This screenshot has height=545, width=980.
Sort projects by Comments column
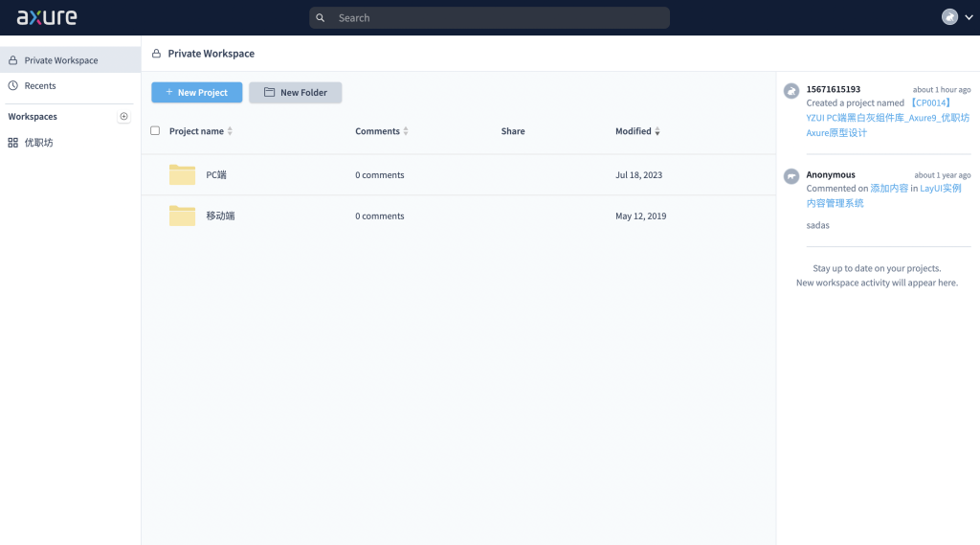(382, 131)
